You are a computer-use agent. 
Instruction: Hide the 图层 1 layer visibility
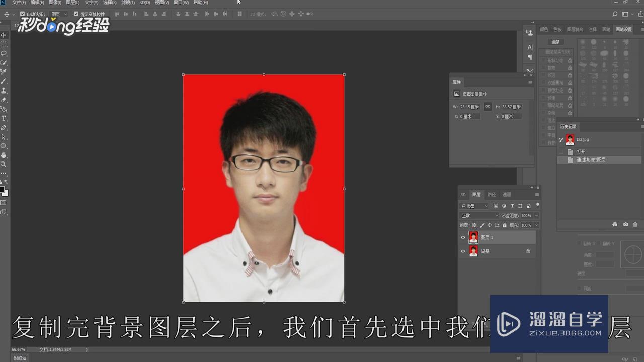[464, 237]
